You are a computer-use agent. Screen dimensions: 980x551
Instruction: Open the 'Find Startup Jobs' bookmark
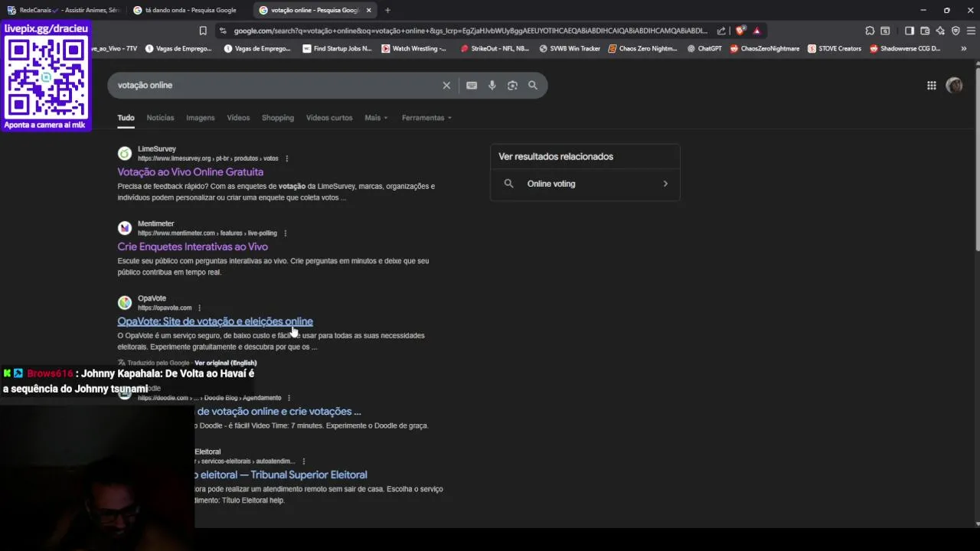337,48
